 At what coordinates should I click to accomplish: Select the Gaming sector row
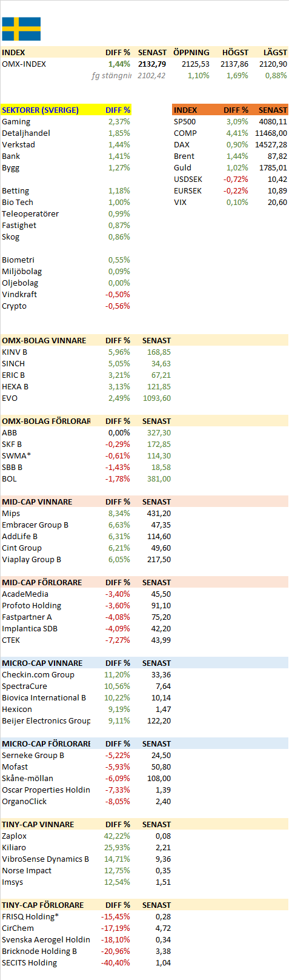tap(66, 121)
